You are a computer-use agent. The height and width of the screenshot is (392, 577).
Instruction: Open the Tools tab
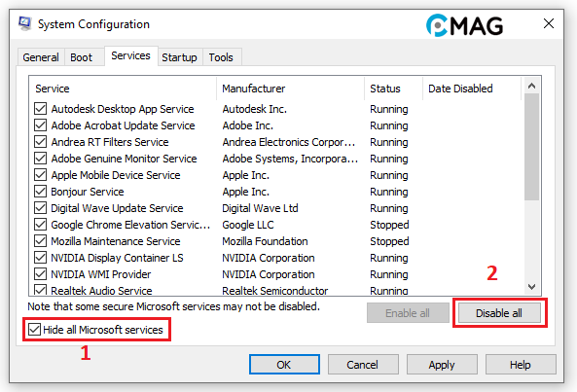point(221,57)
